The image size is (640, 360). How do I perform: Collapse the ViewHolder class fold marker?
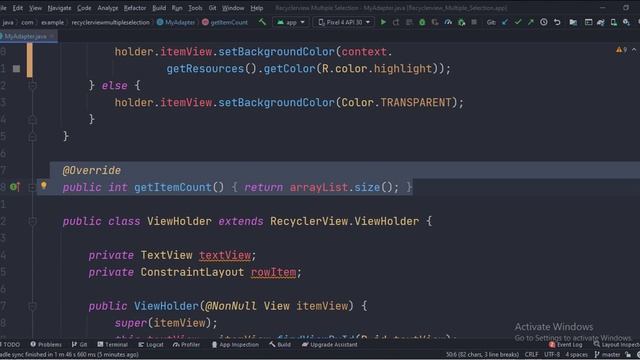coord(33,221)
